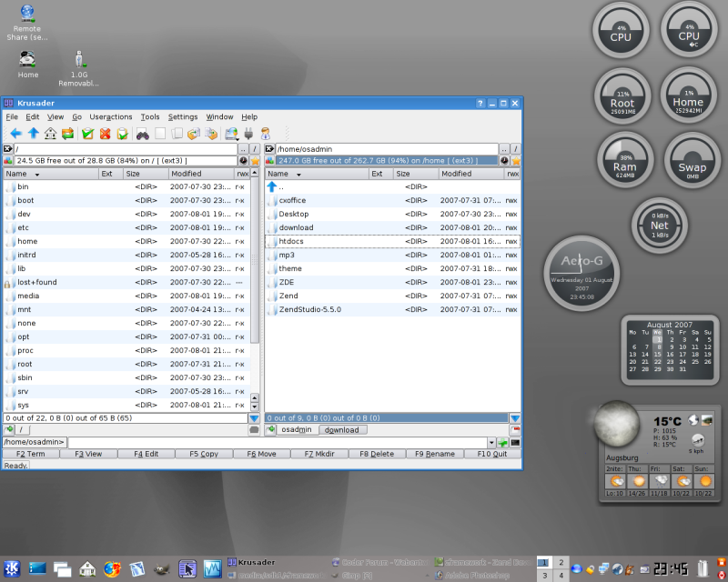Switch to the download tab in right panel

[341, 429]
